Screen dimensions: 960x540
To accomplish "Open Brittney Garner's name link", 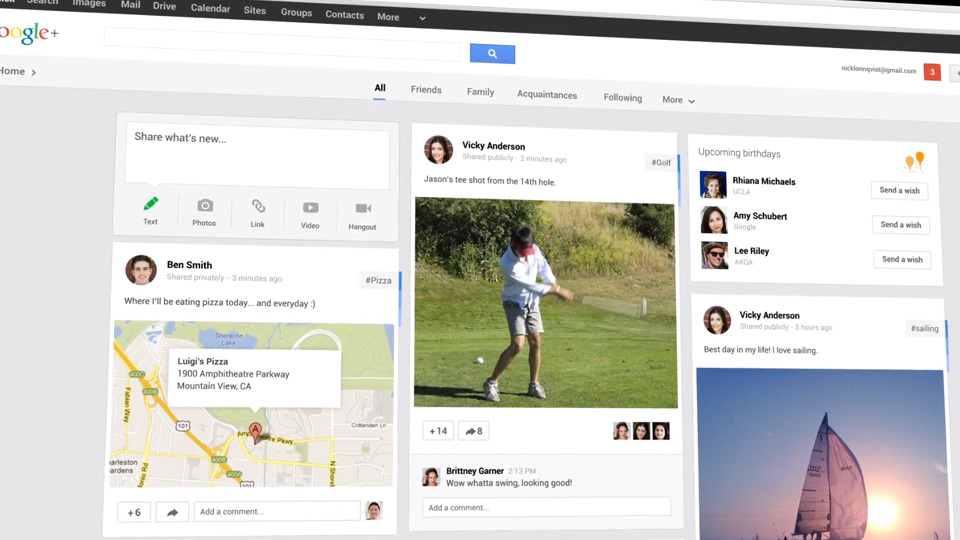I will pos(475,471).
